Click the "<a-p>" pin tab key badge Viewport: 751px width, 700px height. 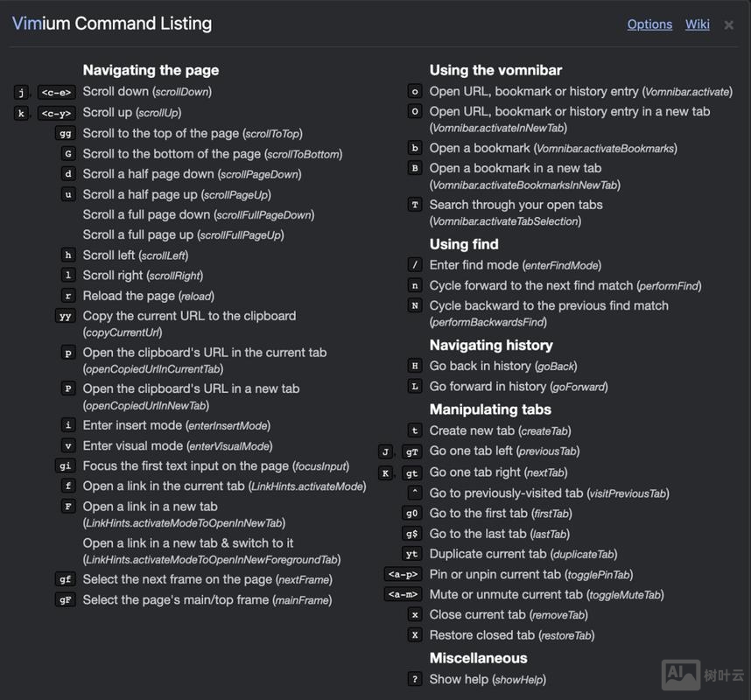pyautogui.click(x=404, y=575)
